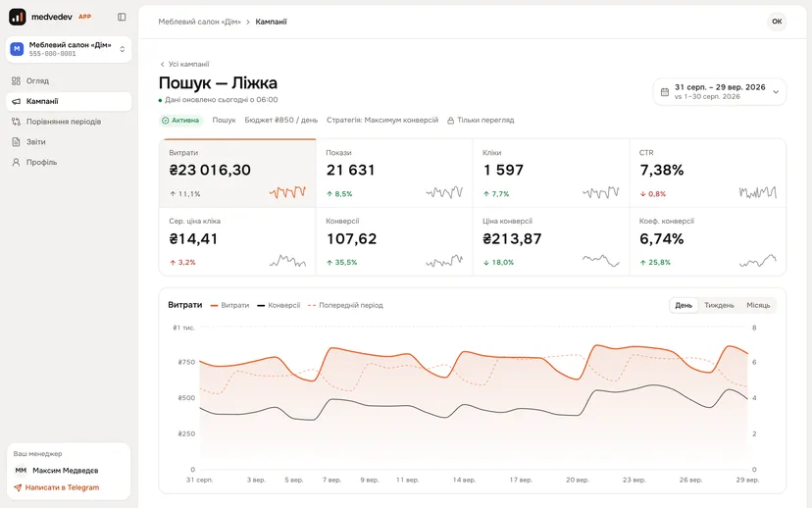Select the Конверсії metric card
This screenshot has width=812, height=508.
(x=394, y=242)
